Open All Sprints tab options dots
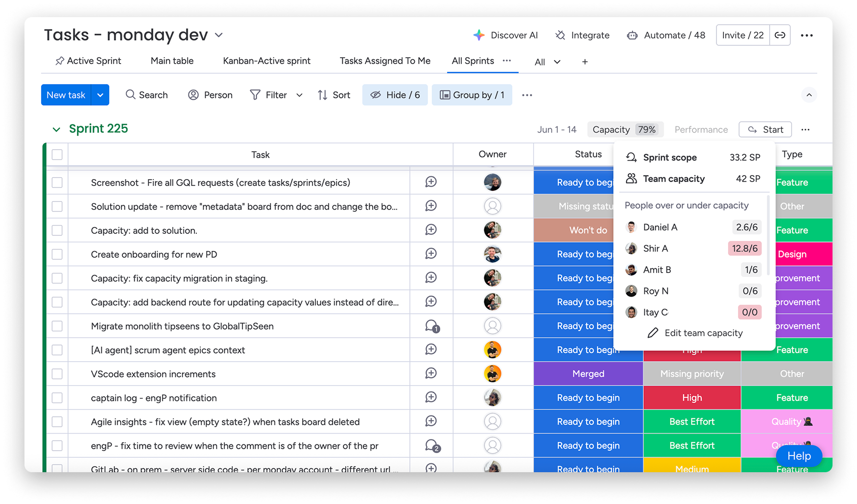This screenshot has height=504, width=857. point(507,61)
